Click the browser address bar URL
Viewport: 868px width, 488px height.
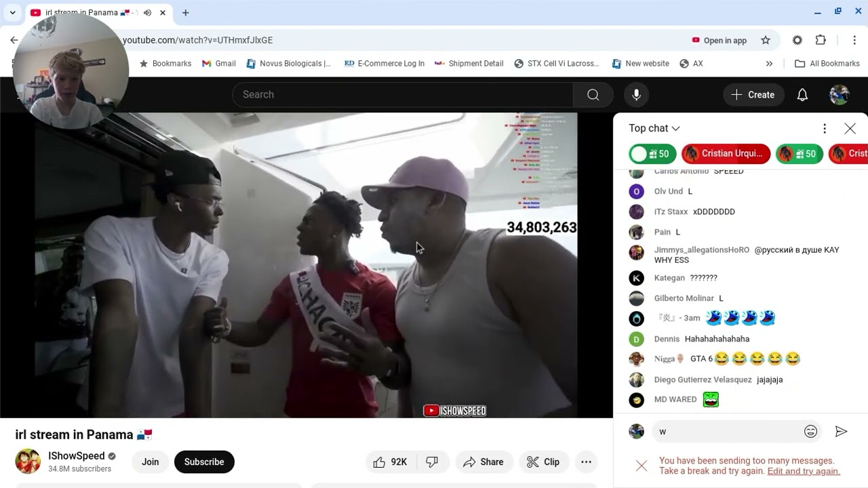pyautogui.click(x=197, y=40)
